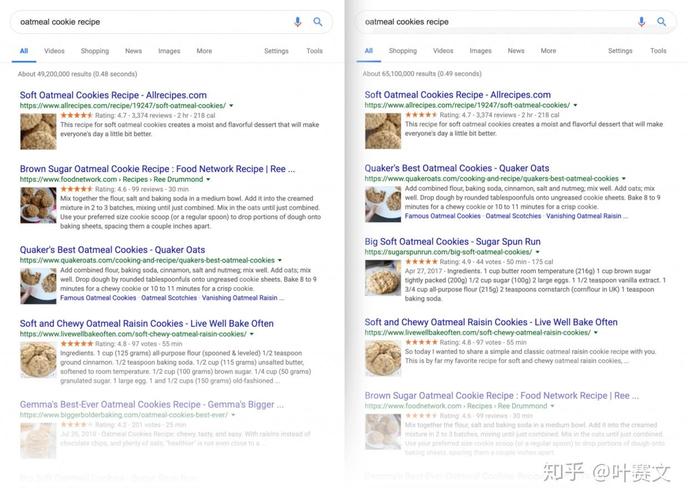The height and width of the screenshot is (500, 688).
Task: Open Big Soft Oatmeal Cookies Sugar Spun Run link
Action: (452, 241)
